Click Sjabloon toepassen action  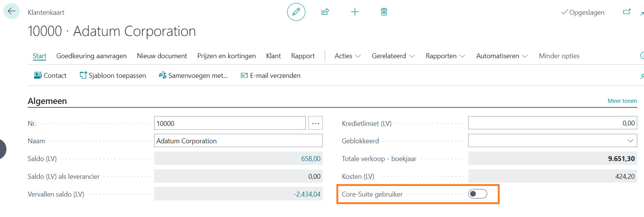pyautogui.click(x=113, y=76)
